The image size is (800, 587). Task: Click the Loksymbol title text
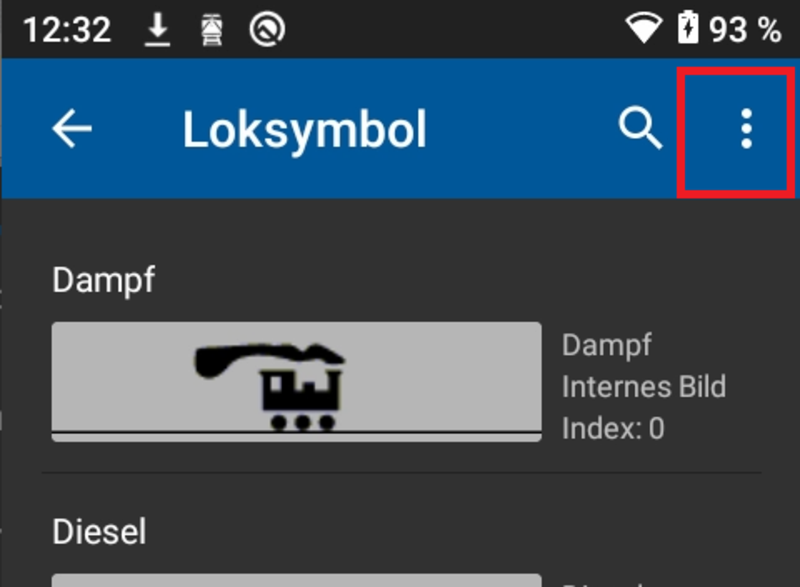tap(305, 130)
